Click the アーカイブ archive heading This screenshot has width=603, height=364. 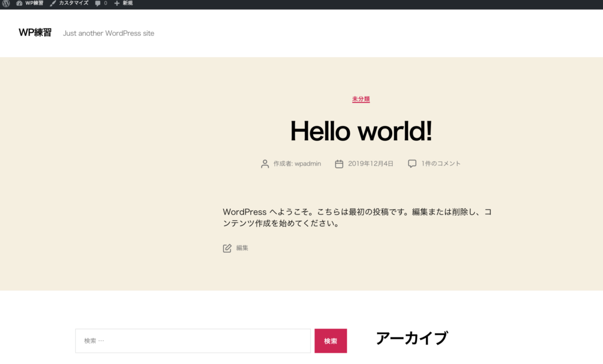click(412, 338)
